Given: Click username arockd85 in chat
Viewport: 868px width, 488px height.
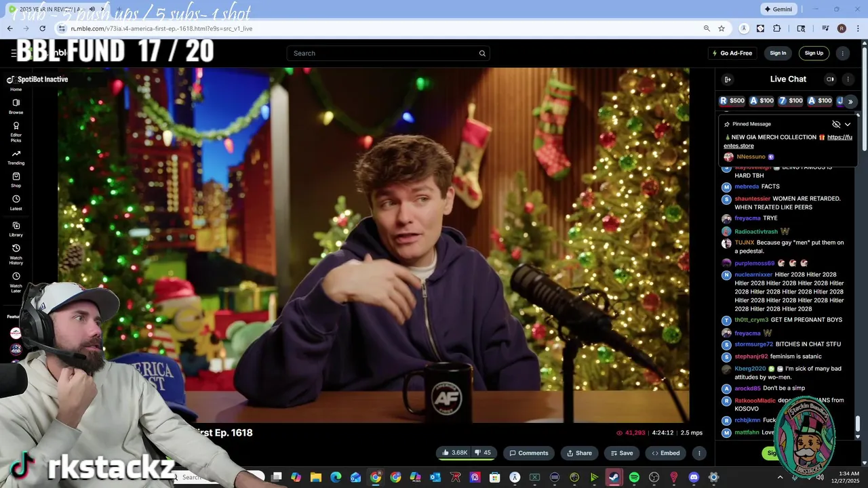Looking at the screenshot, I should 747,388.
